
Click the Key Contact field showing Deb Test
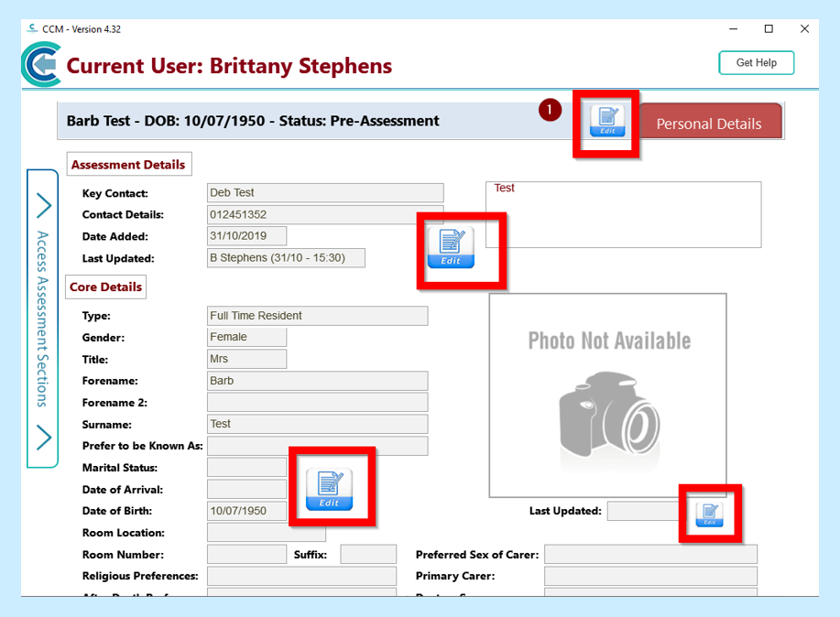(325, 193)
